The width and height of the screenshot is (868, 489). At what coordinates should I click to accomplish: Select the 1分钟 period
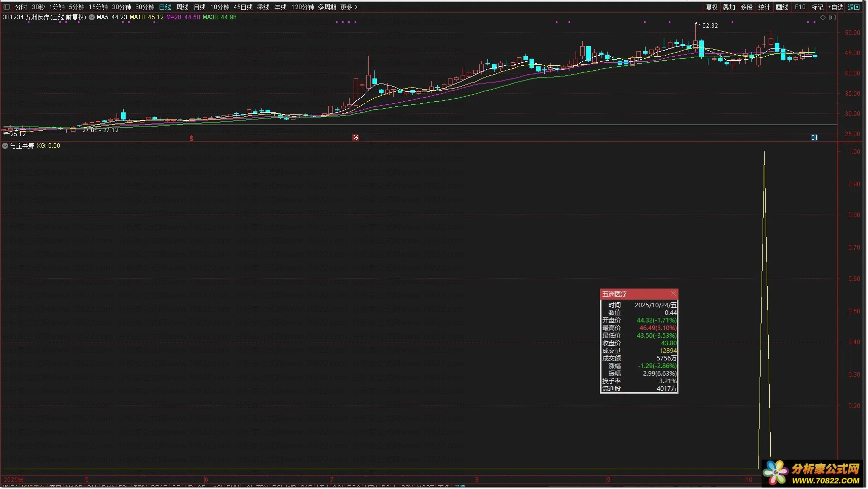click(x=57, y=7)
